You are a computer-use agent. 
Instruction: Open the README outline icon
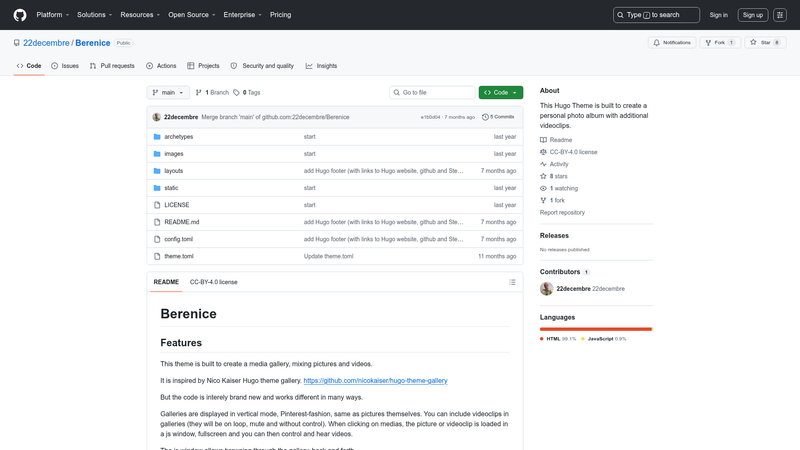coord(512,282)
